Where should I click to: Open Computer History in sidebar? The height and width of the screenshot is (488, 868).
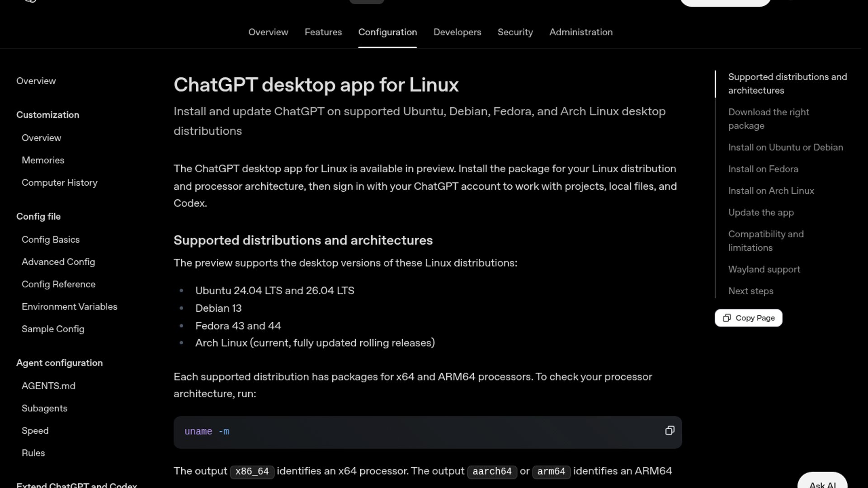point(60,183)
